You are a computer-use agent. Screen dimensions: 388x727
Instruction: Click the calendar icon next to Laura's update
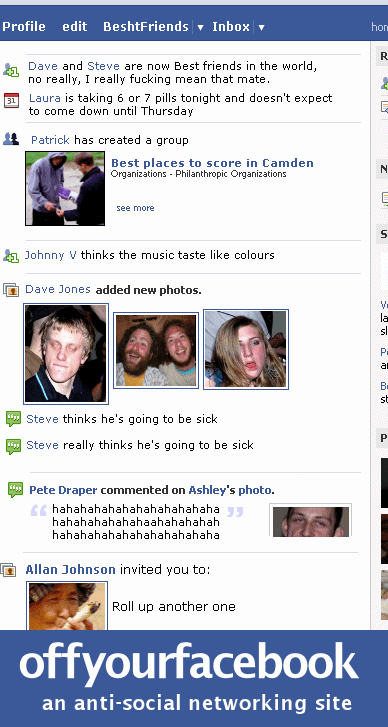11,100
